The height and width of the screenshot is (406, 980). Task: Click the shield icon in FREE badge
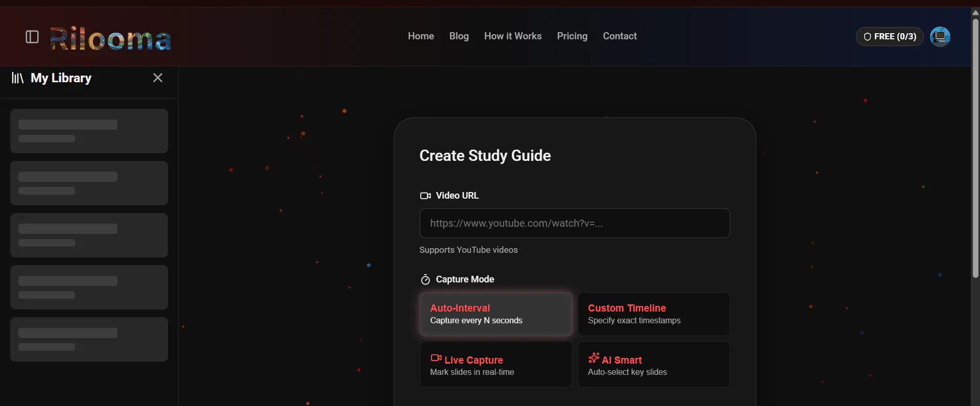(867, 37)
